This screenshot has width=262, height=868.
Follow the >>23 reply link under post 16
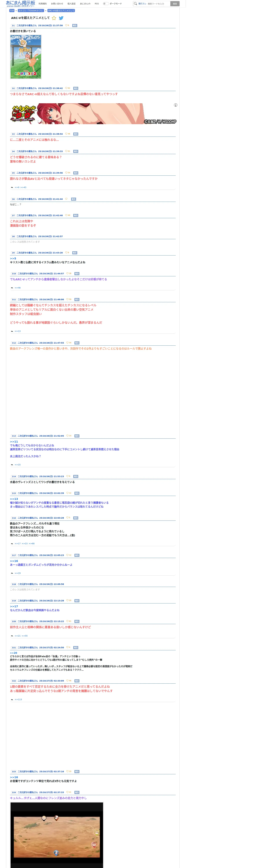(x=25, y=544)
